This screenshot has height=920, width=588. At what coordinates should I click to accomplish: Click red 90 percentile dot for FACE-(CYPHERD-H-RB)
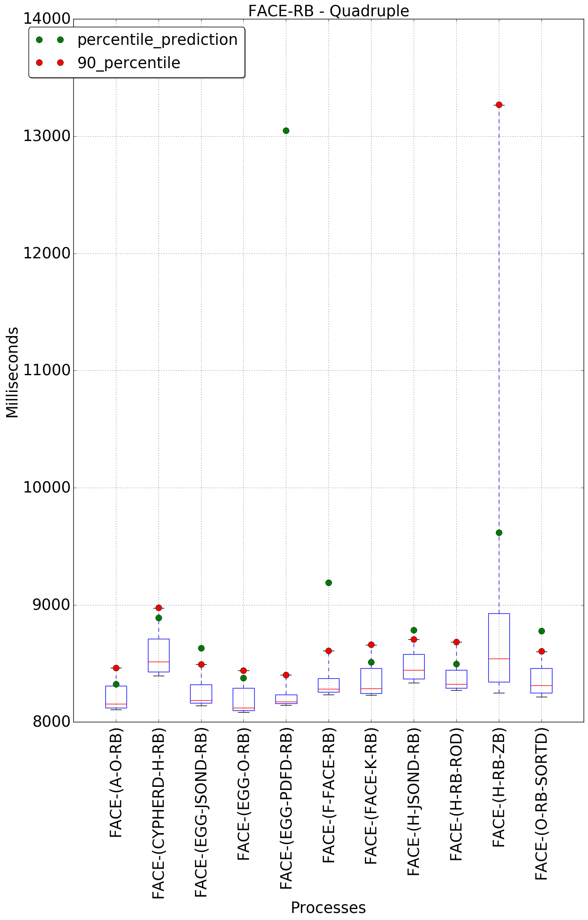[159, 608]
